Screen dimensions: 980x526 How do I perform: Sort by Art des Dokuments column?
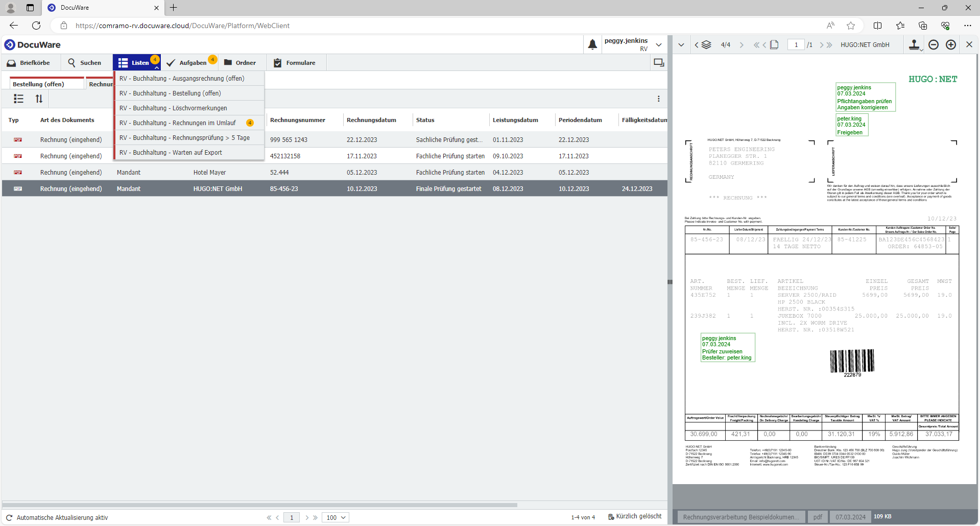(x=67, y=120)
